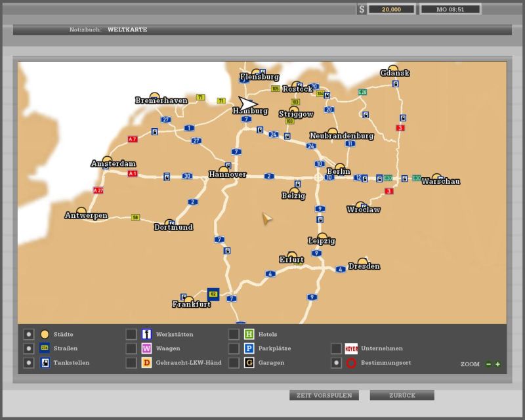Enable the Hotels checkbox
This screenshot has height=420, width=525.
point(234,334)
